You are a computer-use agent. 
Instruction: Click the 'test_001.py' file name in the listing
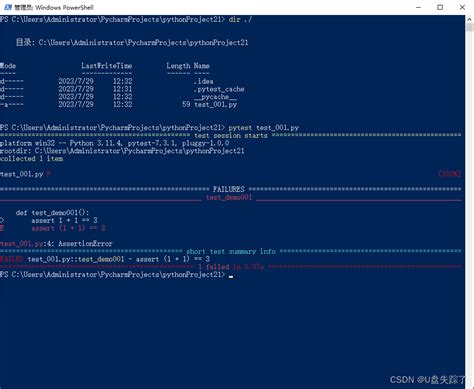click(x=215, y=105)
